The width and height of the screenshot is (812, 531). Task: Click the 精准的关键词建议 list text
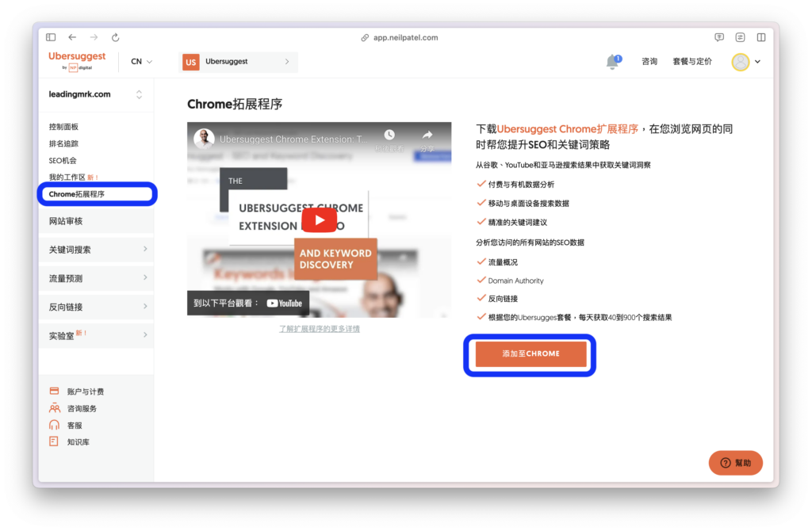click(517, 223)
